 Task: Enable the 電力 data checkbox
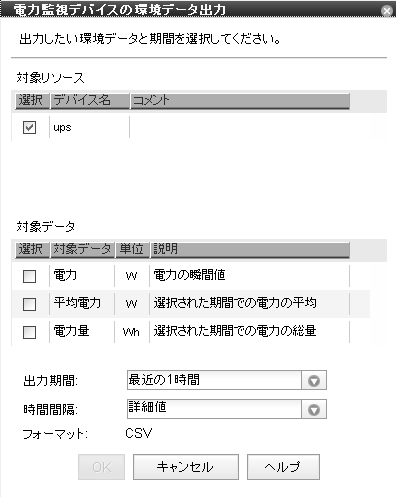[29, 276]
